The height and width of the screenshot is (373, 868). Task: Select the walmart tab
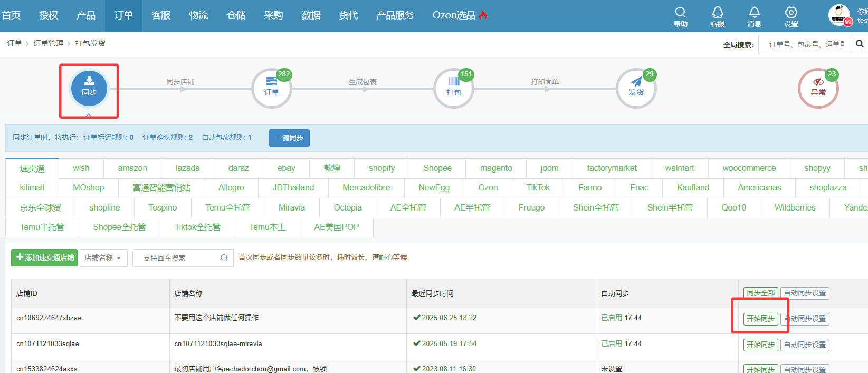pos(680,168)
